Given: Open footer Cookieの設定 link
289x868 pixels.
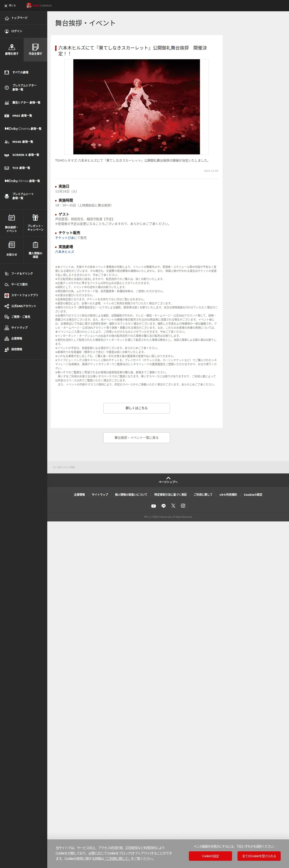Looking at the screenshot, I should point(253,495).
